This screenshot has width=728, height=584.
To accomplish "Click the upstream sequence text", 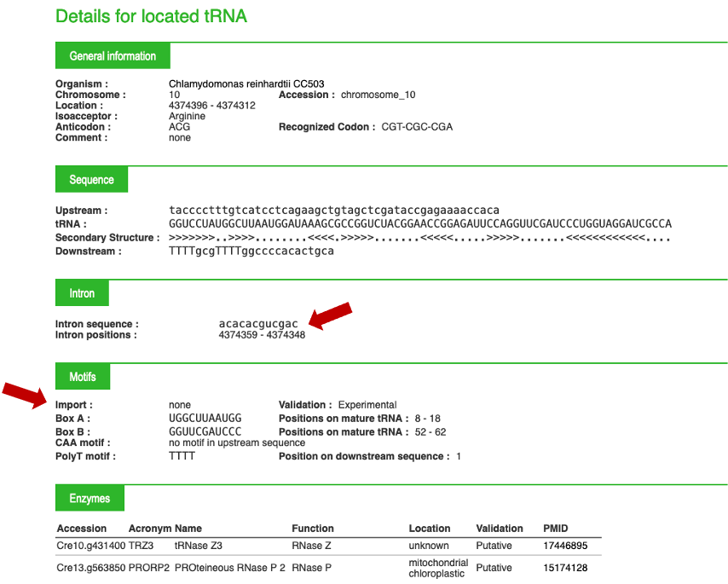I will [x=334, y=211].
